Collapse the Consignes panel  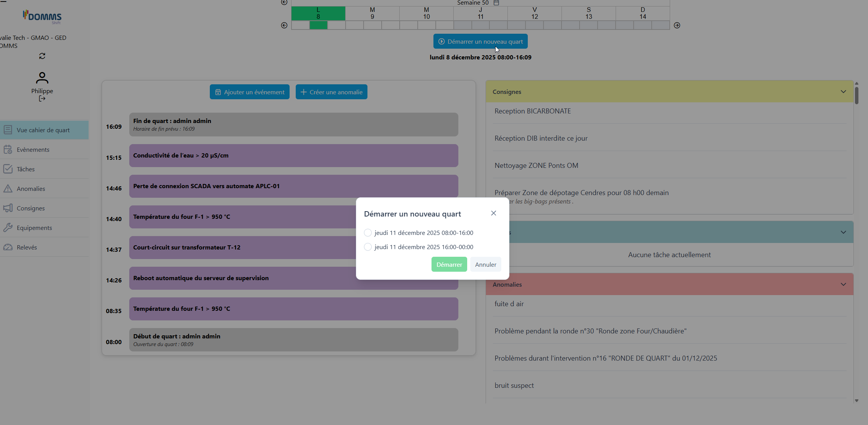(843, 92)
